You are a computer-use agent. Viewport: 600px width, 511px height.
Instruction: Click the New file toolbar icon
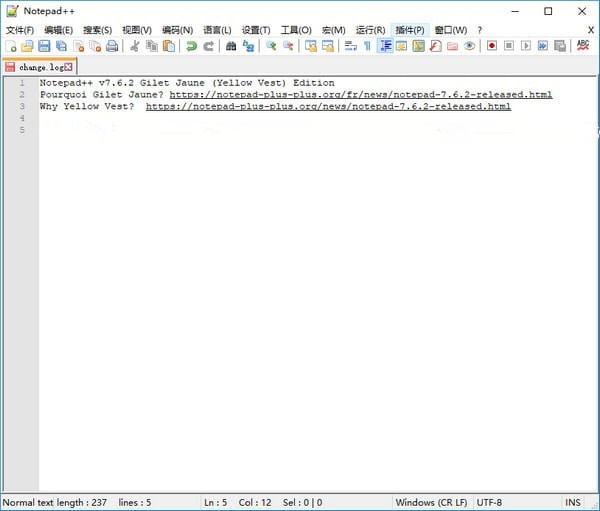[x=11, y=46]
